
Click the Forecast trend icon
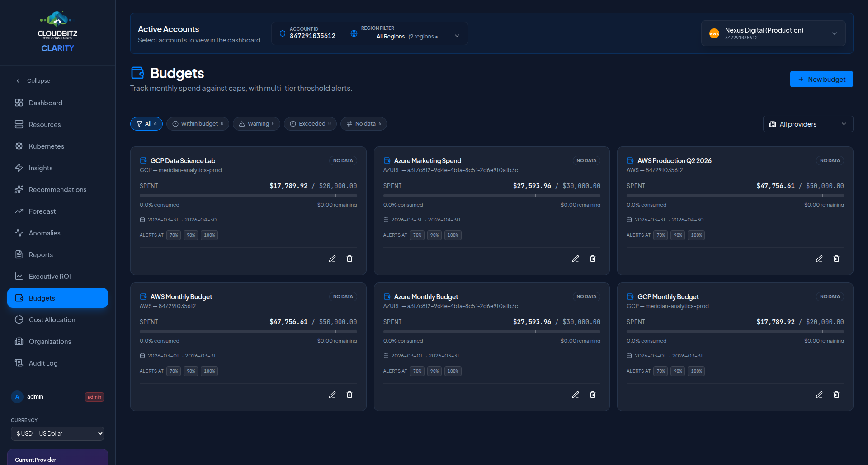point(19,211)
